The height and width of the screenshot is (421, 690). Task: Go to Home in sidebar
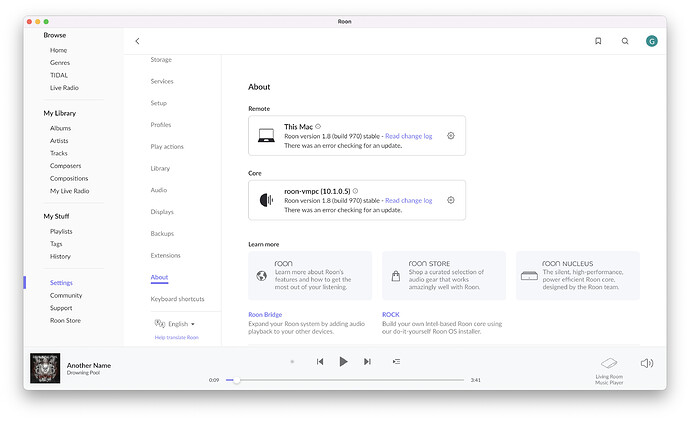point(59,50)
